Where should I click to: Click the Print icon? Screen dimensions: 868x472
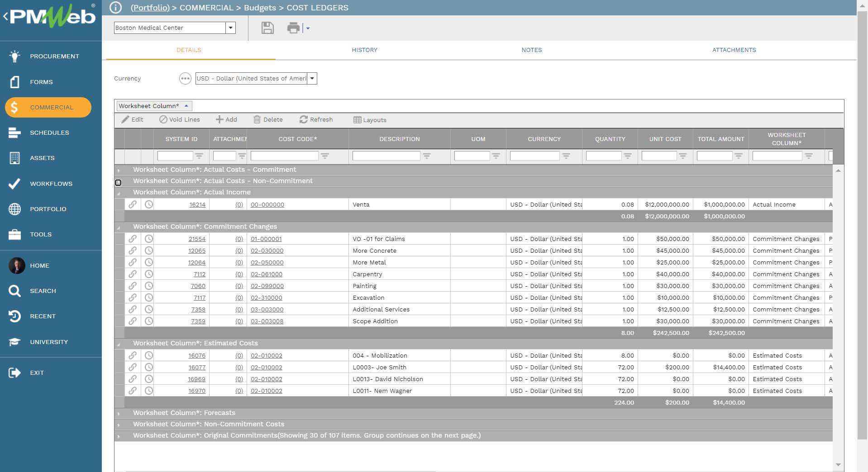coord(294,28)
